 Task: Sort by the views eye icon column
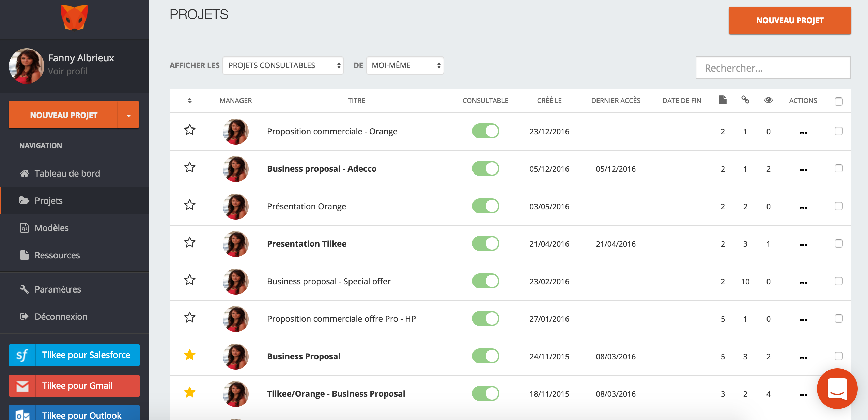(x=769, y=100)
